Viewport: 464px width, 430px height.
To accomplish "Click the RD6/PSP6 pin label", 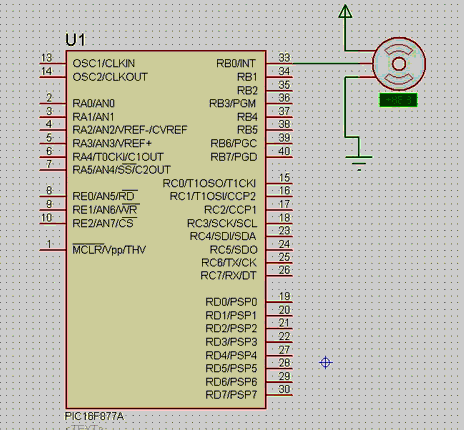I will point(231,382).
